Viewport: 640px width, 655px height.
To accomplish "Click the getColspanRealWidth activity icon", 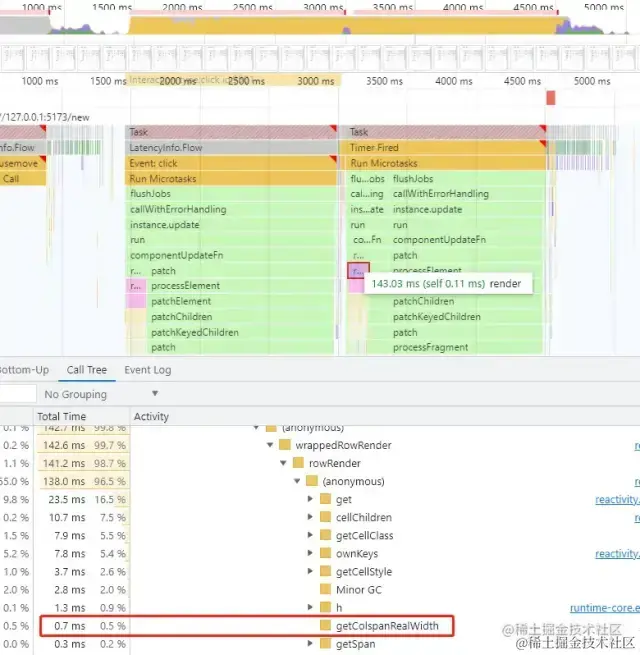I will (325, 625).
